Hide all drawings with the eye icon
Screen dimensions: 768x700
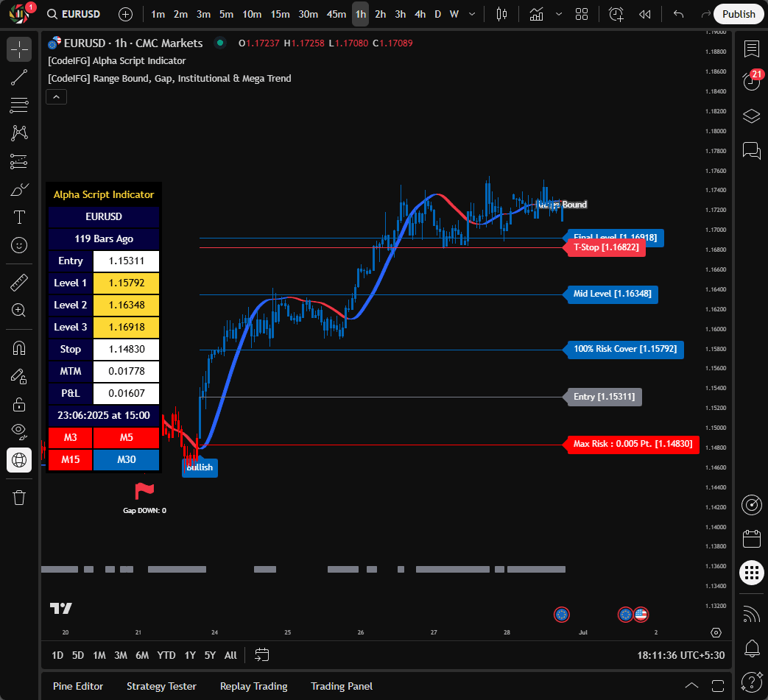point(18,431)
